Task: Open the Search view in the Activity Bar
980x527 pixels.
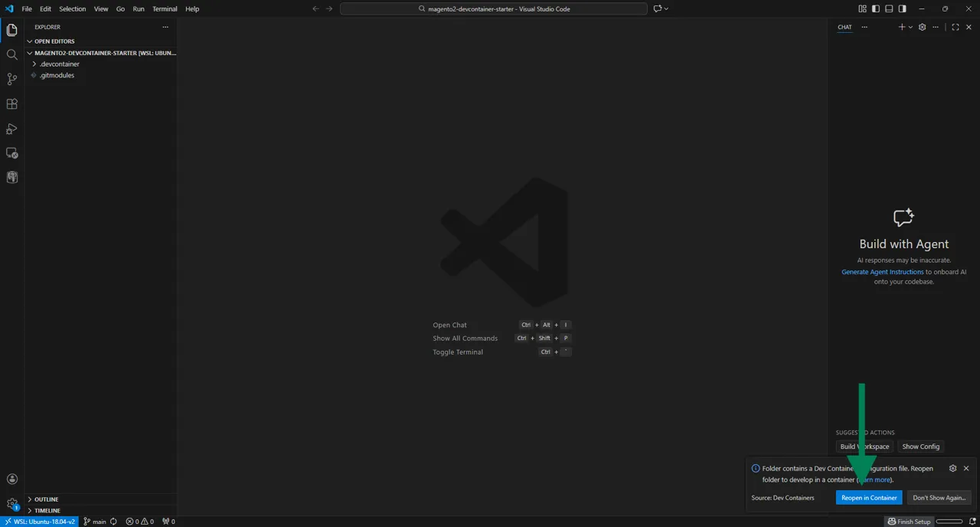Action: point(11,54)
